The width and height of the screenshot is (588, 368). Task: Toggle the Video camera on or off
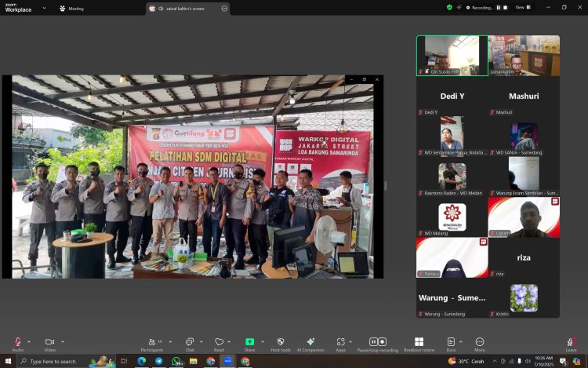pos(49,343)
